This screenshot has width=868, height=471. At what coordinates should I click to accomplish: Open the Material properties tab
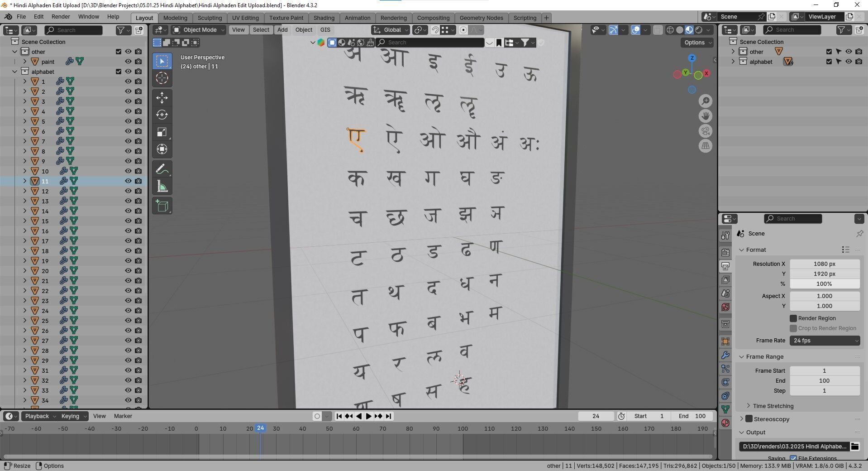coord(725,423)
